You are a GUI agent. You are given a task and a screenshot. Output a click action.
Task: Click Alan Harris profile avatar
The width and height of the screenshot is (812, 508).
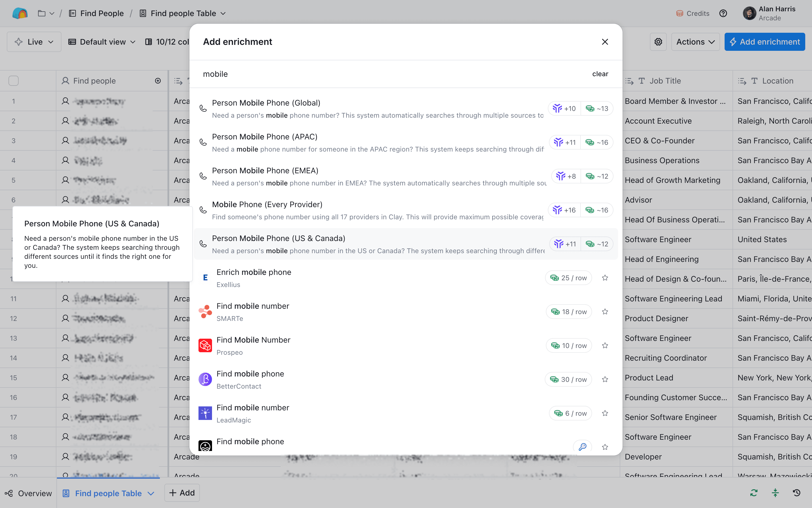749,14
